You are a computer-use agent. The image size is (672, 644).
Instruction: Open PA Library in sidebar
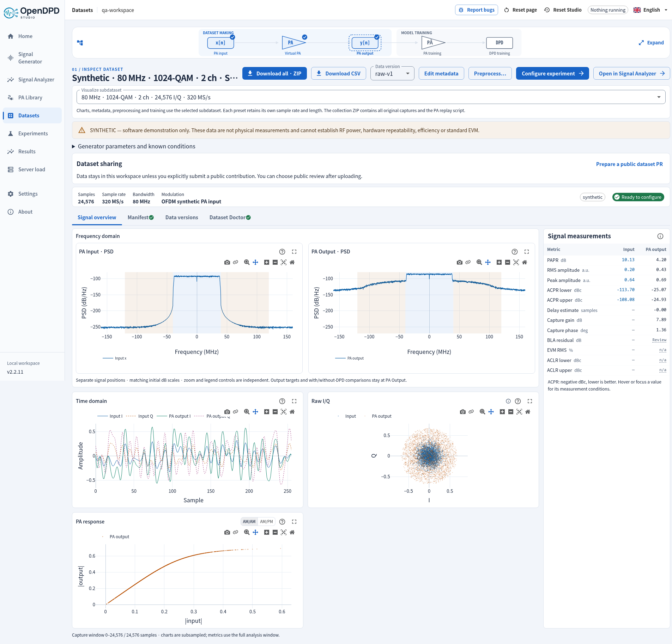pyautogui.click(x=32, y=98)
